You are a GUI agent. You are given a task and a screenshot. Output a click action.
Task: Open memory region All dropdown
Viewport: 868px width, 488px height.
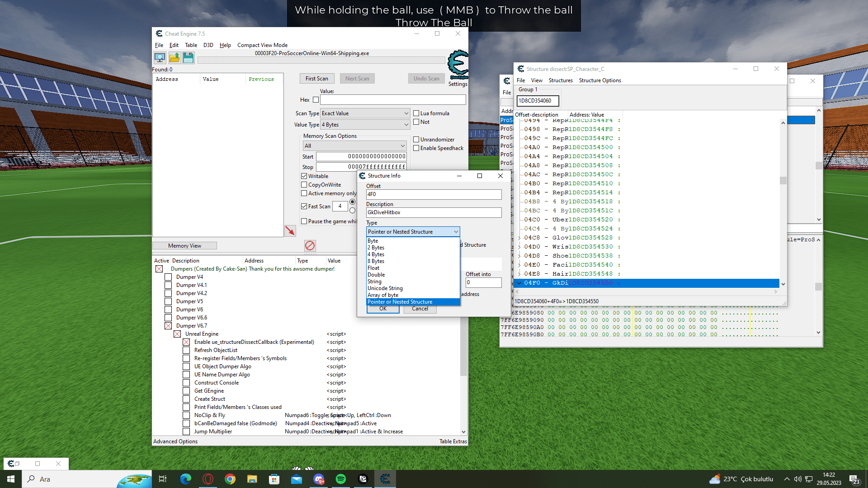[x=354, y=146]
